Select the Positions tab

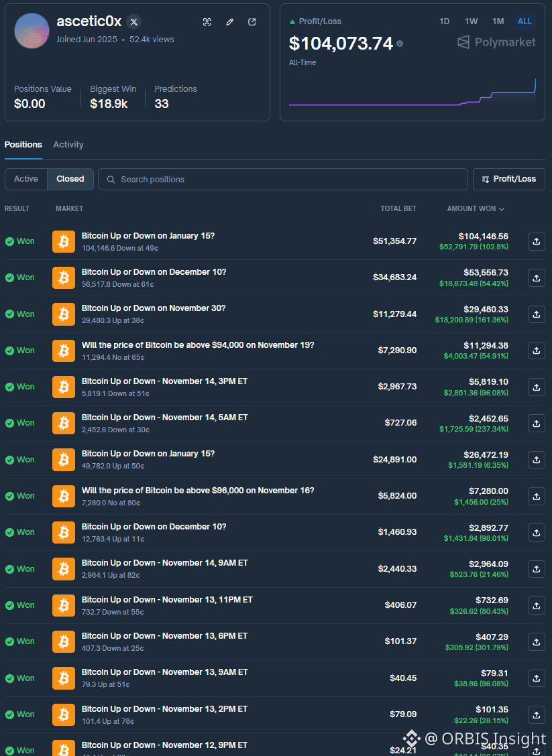[x=23, y=144]
